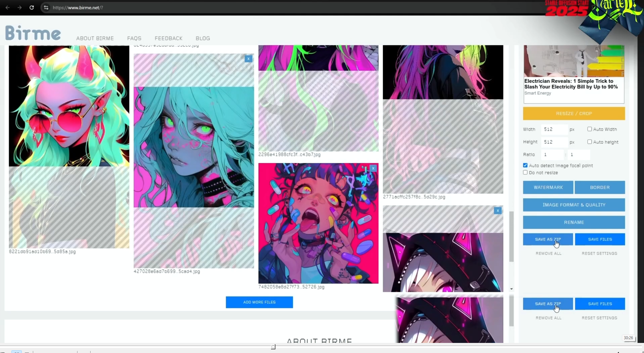Click the scrollbar down arrow
The width and height of the screenshot is (644, 353).
pyautogui.click(x=511, y=289)
